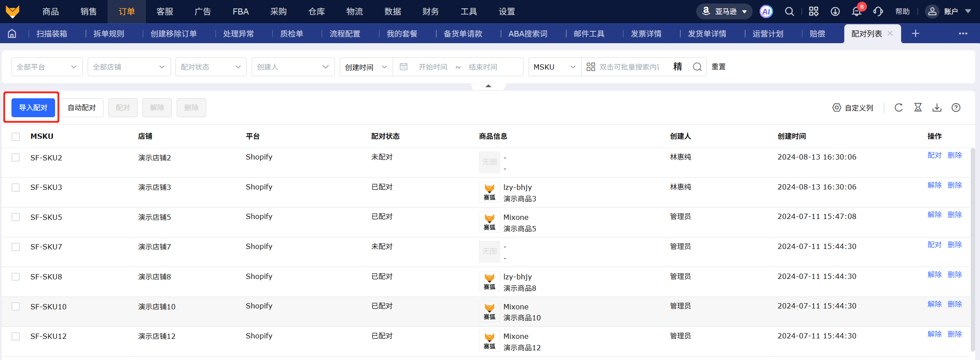Expand the 全部平台 platform dropdown
Viewport: 980px width, 360px height.
[47, 67]
